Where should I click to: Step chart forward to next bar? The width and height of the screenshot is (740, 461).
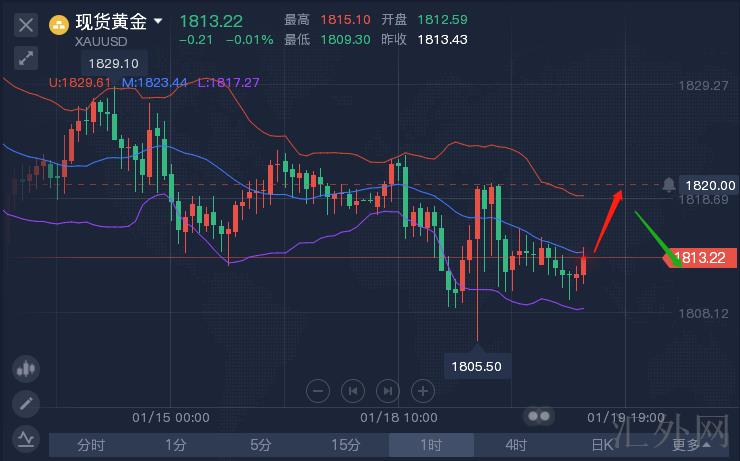coord(388,390)
